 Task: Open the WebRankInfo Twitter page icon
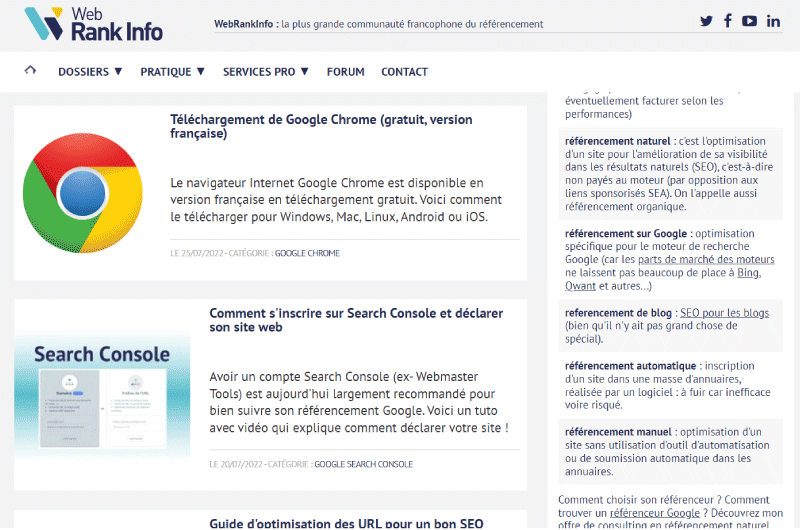pyautogui.click(x=706, y=21)
